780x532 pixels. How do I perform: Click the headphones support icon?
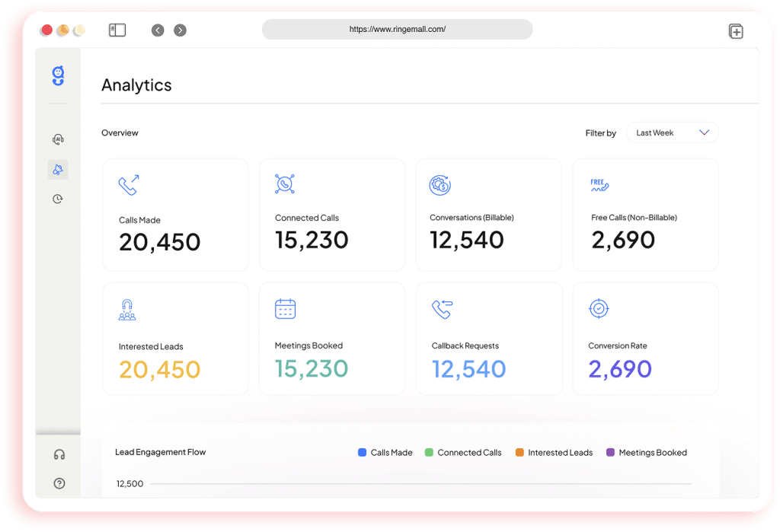click(x=59, y=454)
